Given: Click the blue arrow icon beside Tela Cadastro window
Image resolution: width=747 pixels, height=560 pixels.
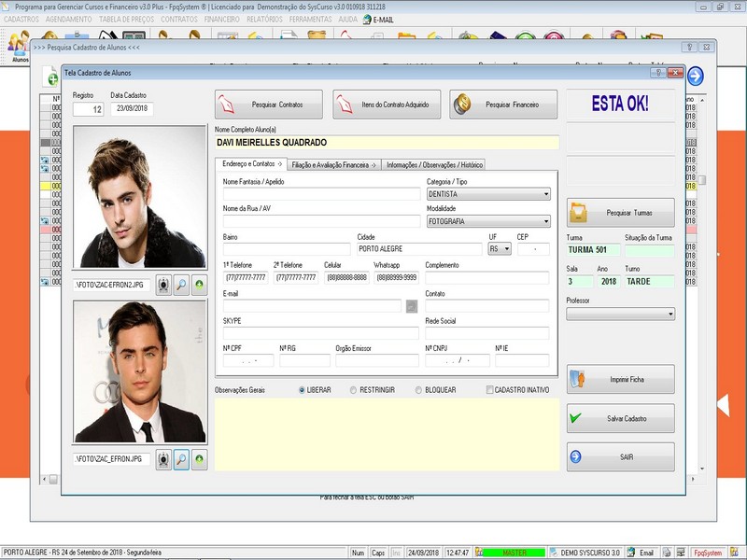Looking at the screenshot, I should pos(696,76).
